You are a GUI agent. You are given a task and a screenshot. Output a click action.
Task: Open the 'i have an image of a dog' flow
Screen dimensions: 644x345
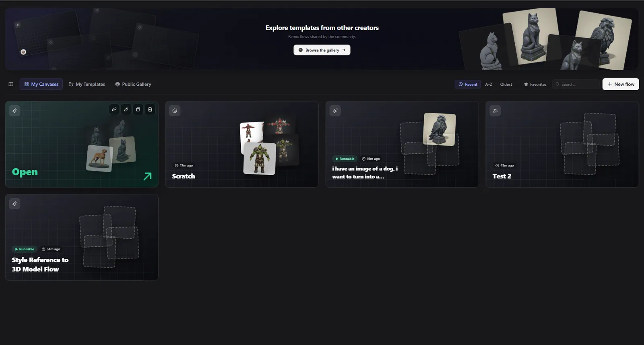click(x=402, y=144)
